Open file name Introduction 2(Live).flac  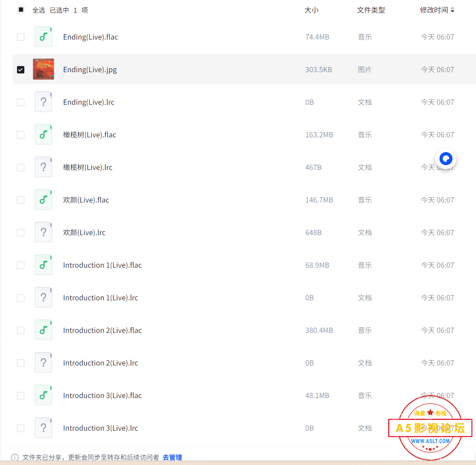102,331
